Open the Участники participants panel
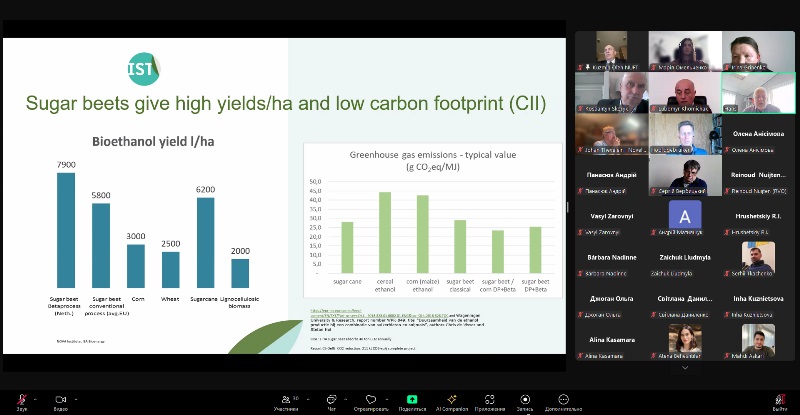Image resolution: width=800 pixels, height=415 pixels. point(286,402)
